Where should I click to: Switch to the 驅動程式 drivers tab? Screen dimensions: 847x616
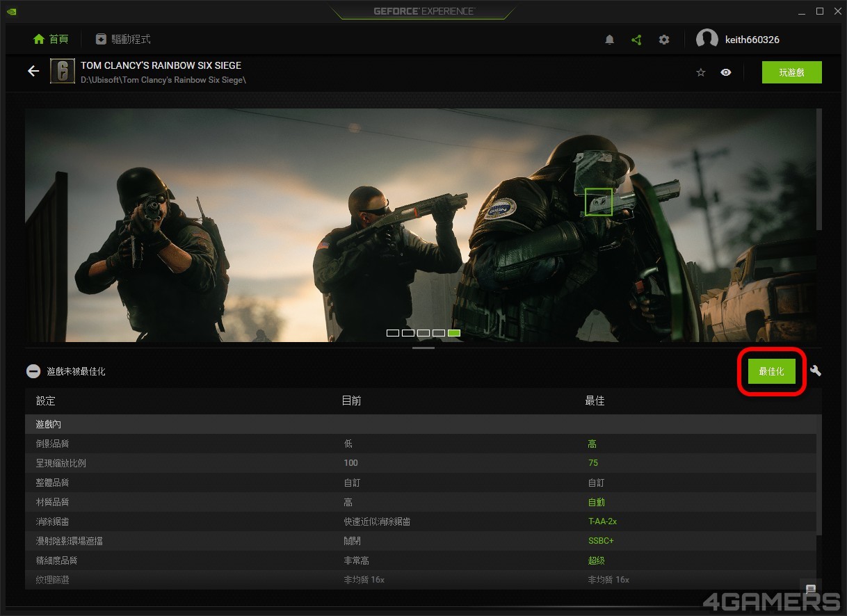(x=123, y=40)
